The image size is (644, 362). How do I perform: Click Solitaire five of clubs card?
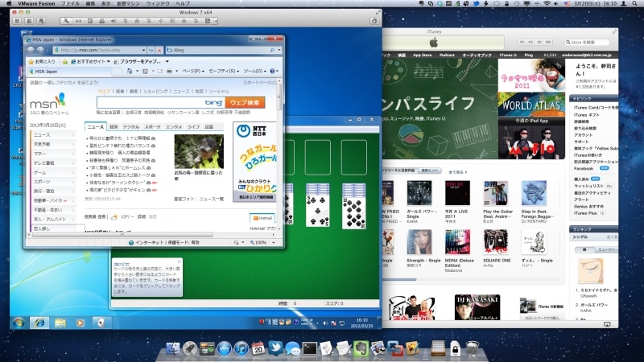(x=317, y=210)
